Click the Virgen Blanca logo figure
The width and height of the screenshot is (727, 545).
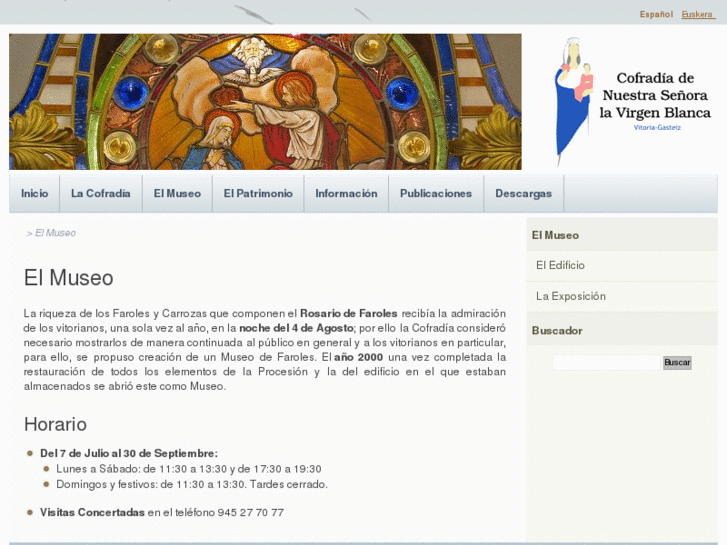click(573, 101)
